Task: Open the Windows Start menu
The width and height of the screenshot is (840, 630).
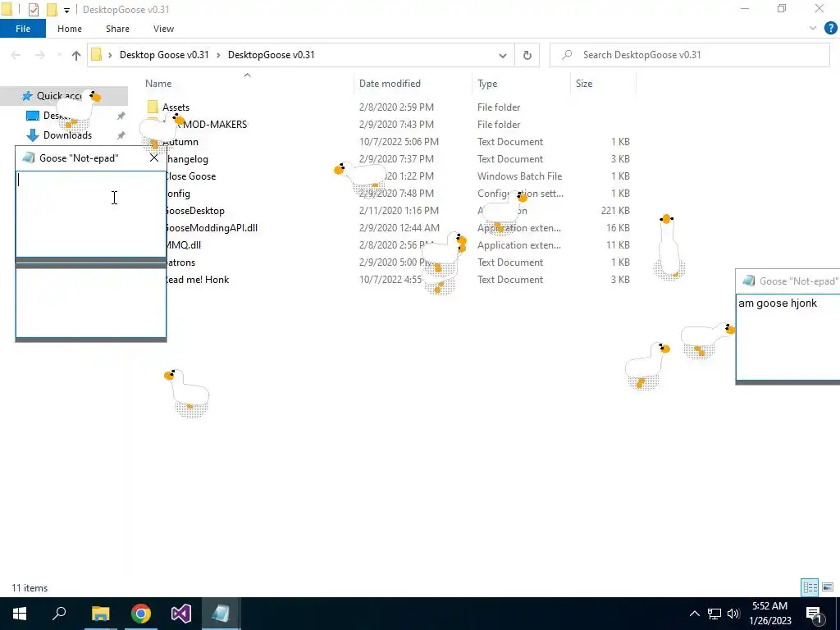Action: [20, 614]
